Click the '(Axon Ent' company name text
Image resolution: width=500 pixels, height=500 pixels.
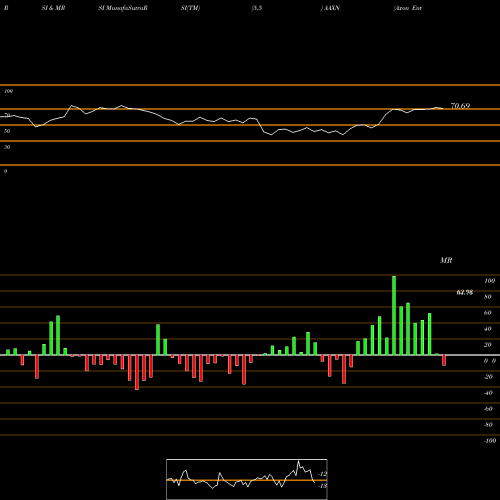click(x=408, y=8)
